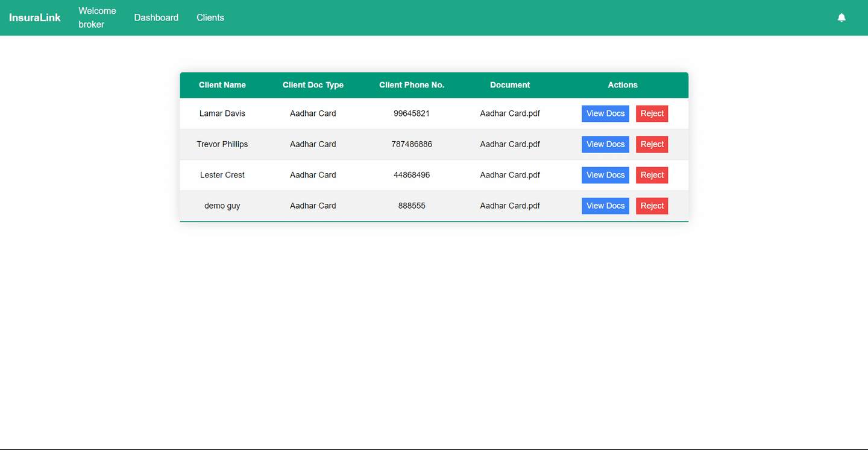Click Aadhar Card doc type for Lamar Davis
This screenshot has height=450, width=868.
pos(313,113)
